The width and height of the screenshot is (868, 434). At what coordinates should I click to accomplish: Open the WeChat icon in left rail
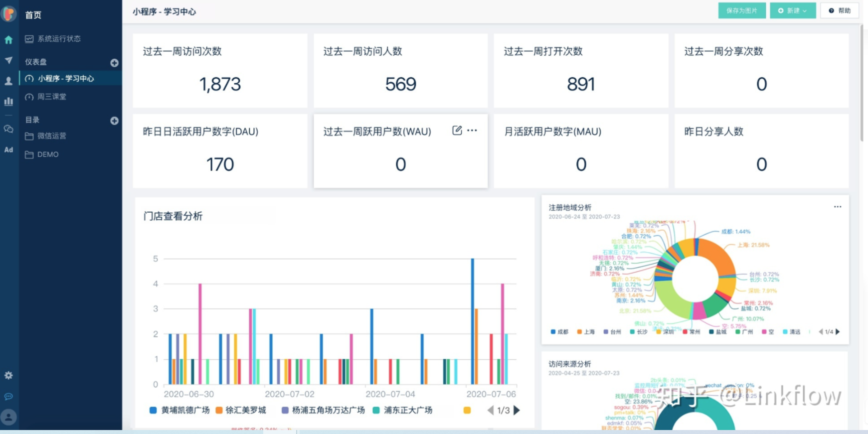(8, 129)
